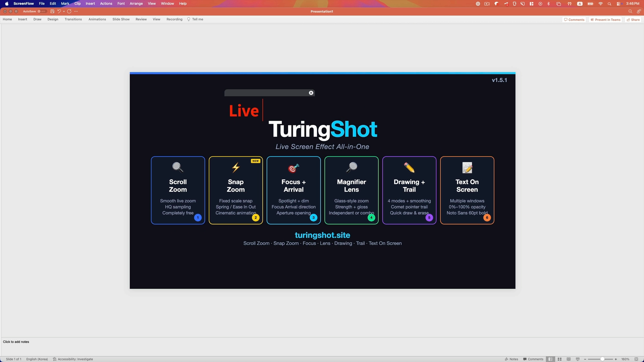Open the Animations ribbon tab
This screenshot has width=644, height=362.
pyautogui.click(x=97, y=19)
